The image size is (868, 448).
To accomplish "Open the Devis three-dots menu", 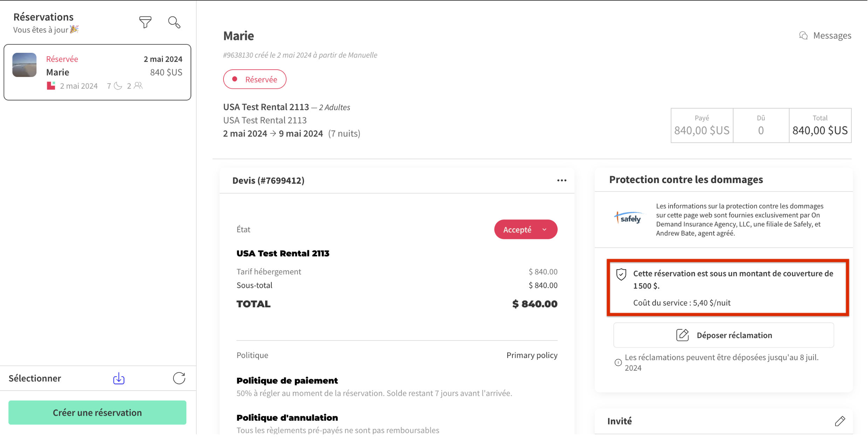I will click(562, 181).
